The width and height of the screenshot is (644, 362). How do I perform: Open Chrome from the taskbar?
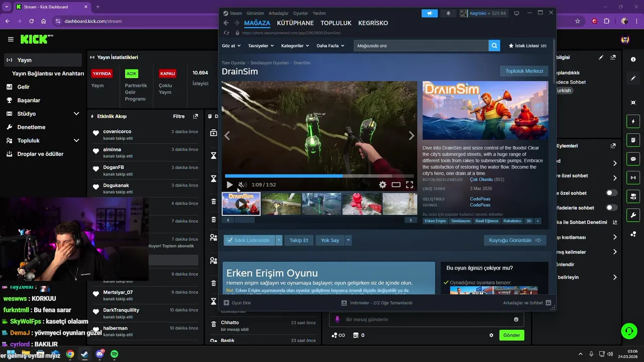pos(70,354)
